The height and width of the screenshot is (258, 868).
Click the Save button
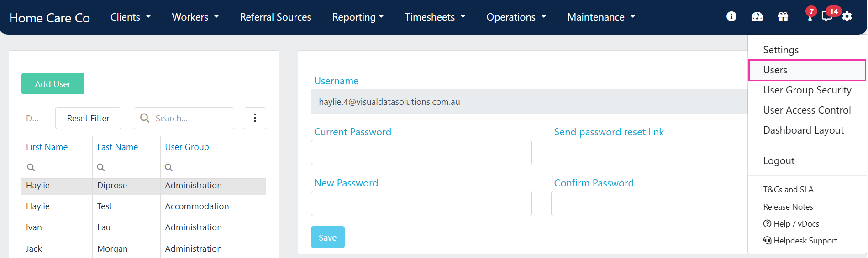pyautogui.click(x=327, y=237)
